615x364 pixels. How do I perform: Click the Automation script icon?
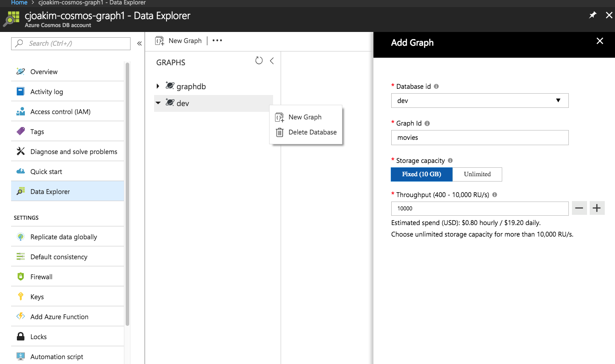pyautogui.click(x=20, y=356)
